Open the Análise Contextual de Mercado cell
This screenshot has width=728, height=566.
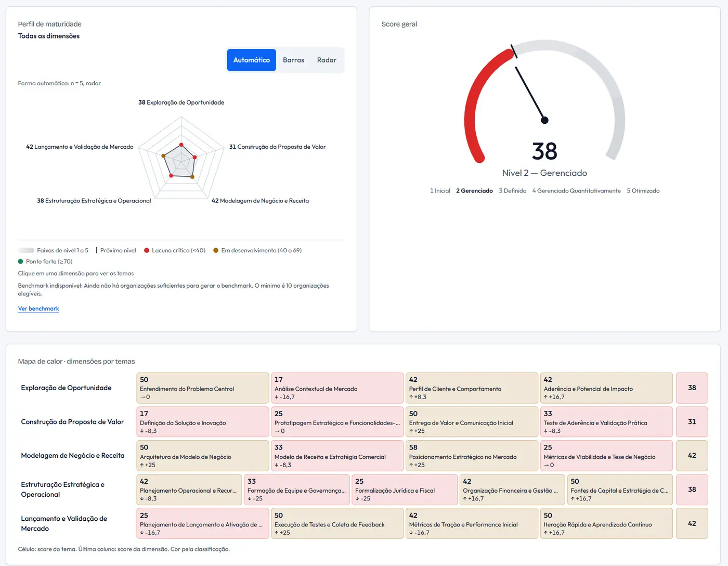tap(337, 388)
